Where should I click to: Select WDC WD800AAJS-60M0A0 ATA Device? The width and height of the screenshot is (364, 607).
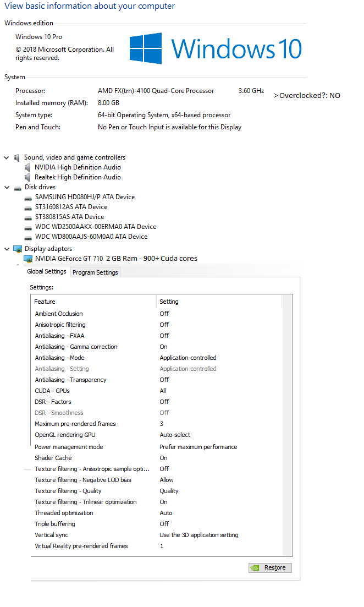(x=91, y=237)
